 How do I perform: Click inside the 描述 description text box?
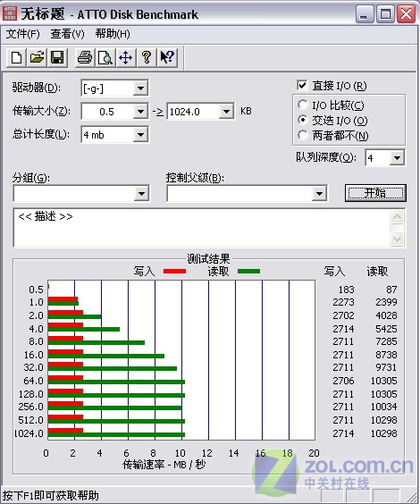click(202, 228)
